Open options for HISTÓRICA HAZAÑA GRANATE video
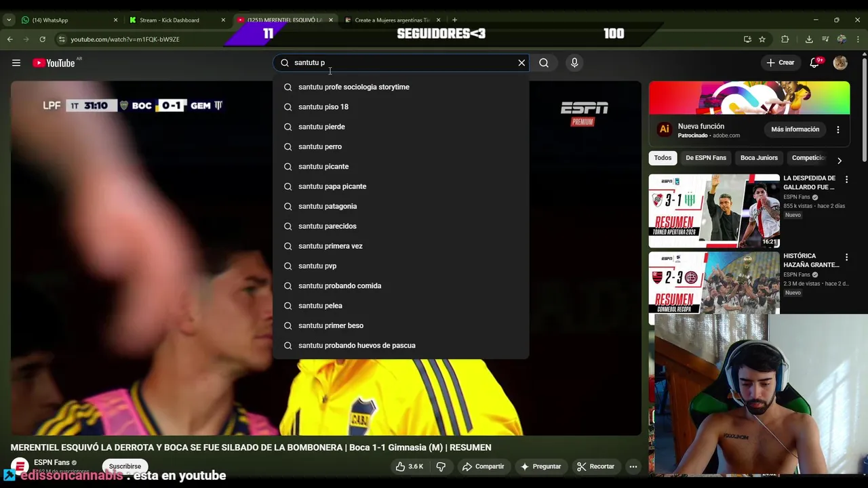This screenshot has height=488, width=868. (846, 258)
